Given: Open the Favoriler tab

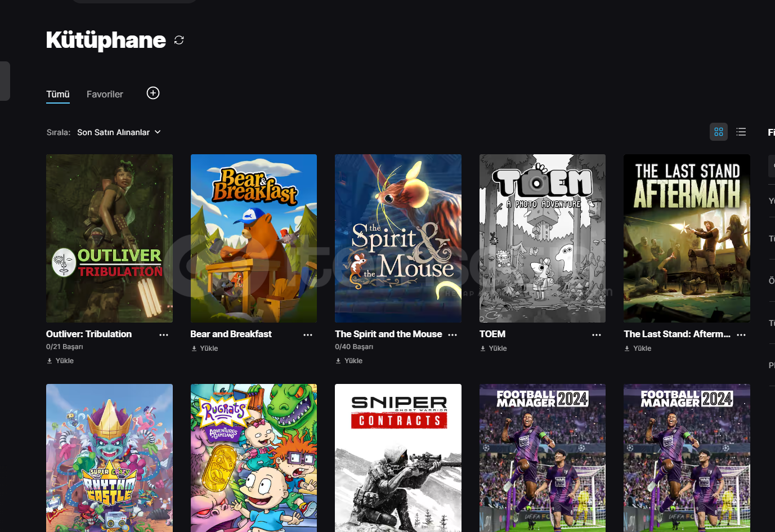Looking at the screenshot, I should (x=105, y=94).
